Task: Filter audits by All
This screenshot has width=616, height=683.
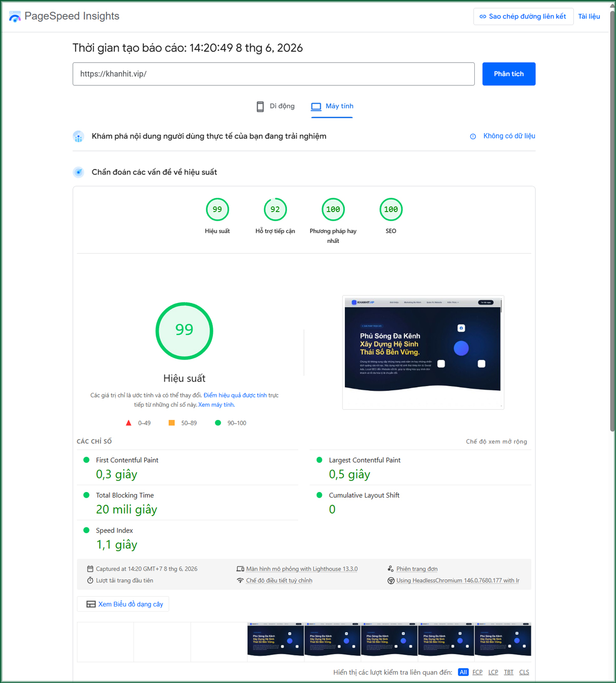Action: pyautogui.click(x=463, y=672)
